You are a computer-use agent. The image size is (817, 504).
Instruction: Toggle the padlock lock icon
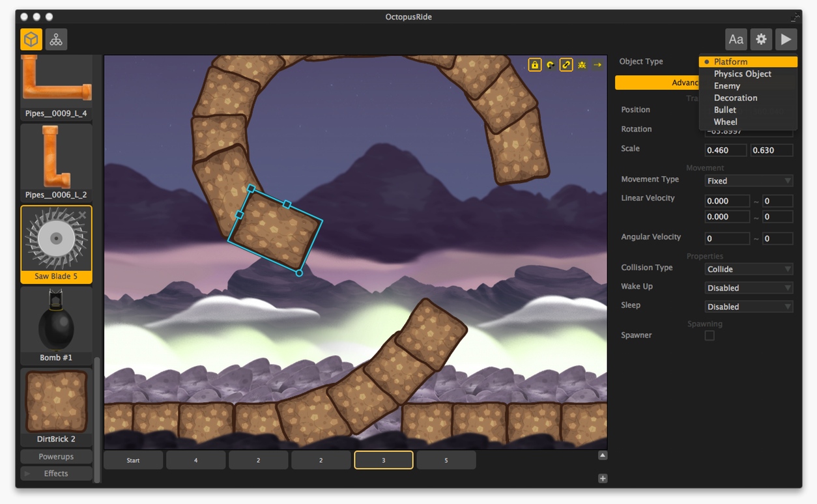click(535, 65)
